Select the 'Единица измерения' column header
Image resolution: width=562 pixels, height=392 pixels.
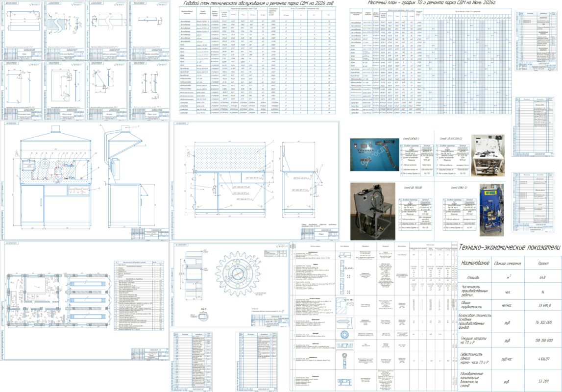coord(508,263)
